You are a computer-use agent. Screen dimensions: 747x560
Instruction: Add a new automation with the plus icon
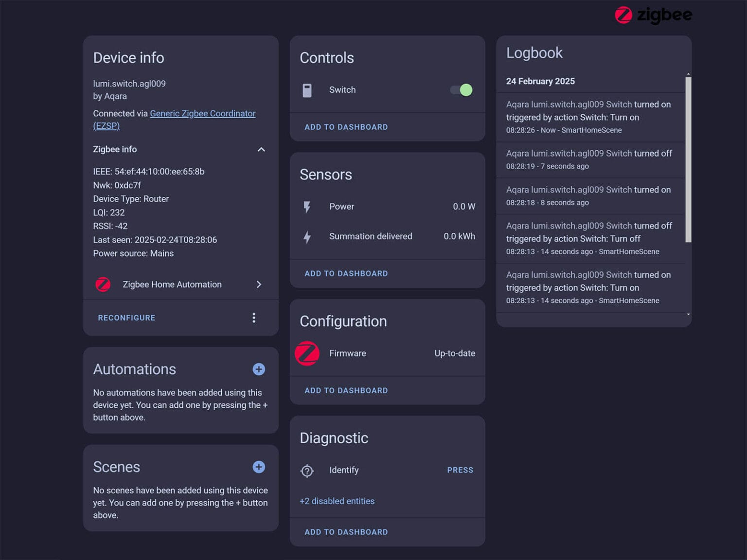[259, 369]
